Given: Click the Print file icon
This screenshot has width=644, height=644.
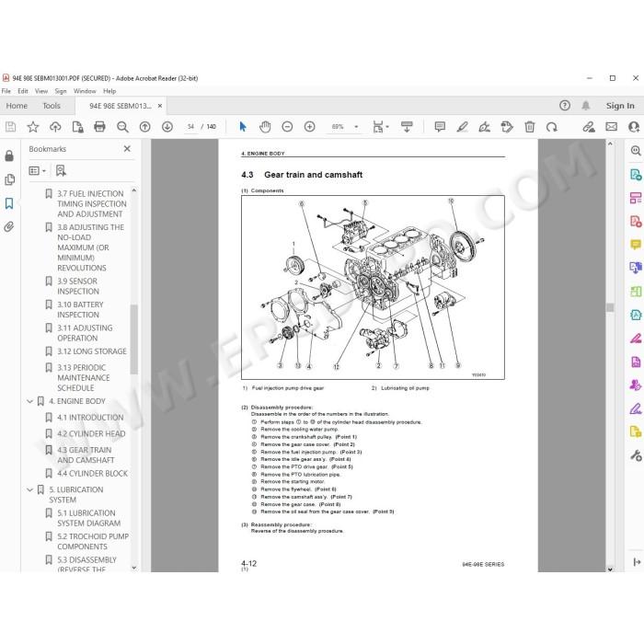Looking at the screenshot, I should click(99, 127).
